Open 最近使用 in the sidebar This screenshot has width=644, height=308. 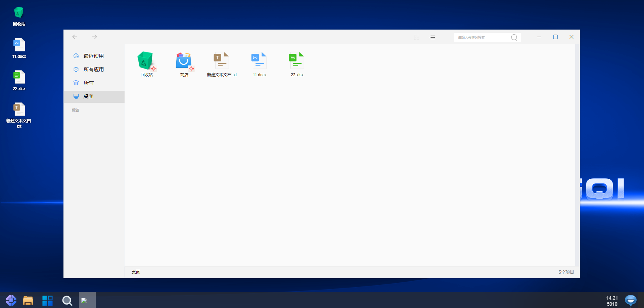pos(93,56)
